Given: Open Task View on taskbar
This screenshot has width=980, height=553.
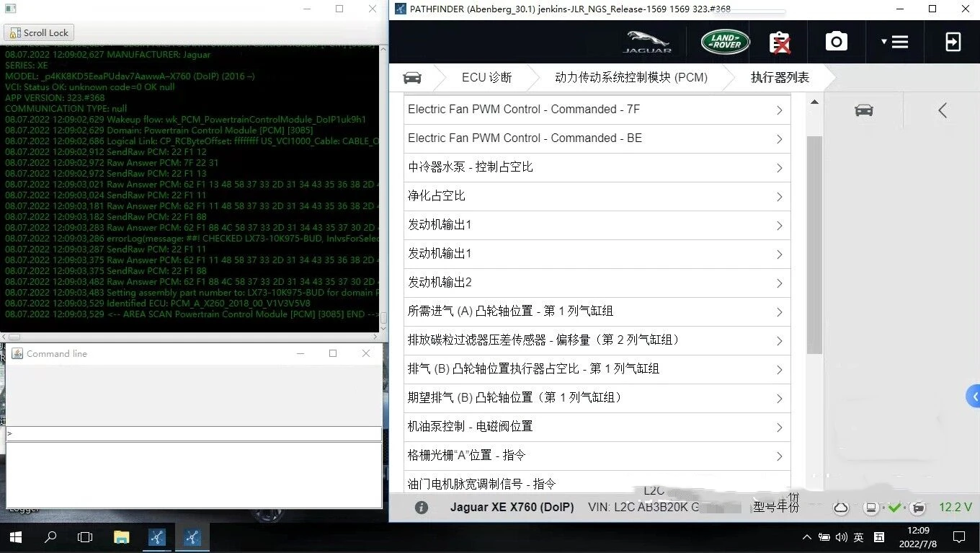Looking at the screenshot, I should [85, 537].
